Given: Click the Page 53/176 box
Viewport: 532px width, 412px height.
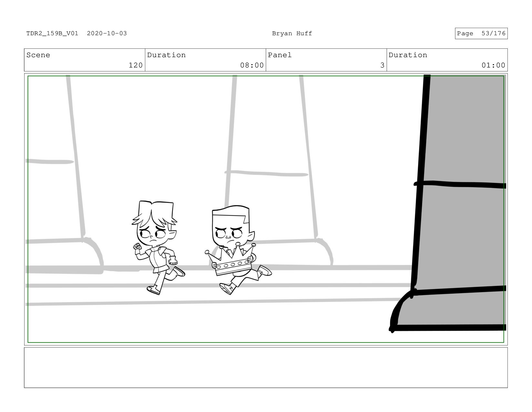Looking at the screenshot, I should (x=481, y=34).
